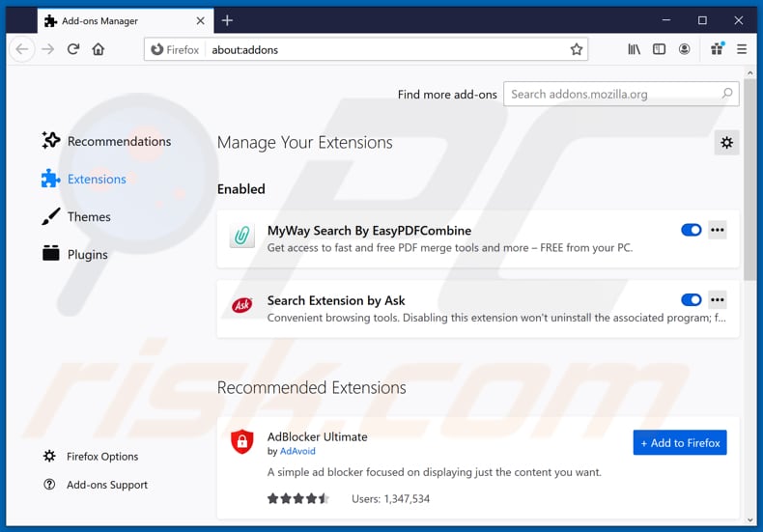763x532 pixels.
Task: Disable Search Extension by Ask toggle
Action: pos(691,299)
